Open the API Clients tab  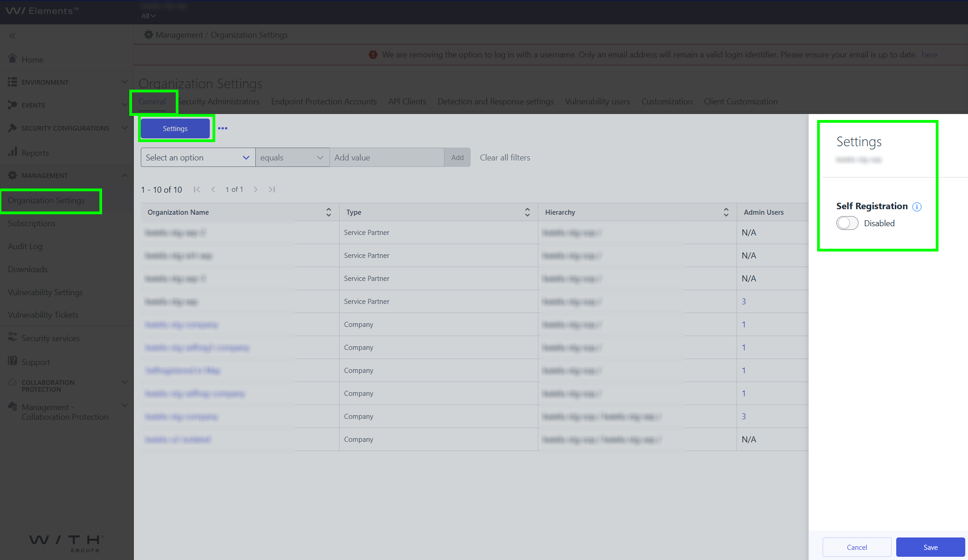[x=407, y=102]
